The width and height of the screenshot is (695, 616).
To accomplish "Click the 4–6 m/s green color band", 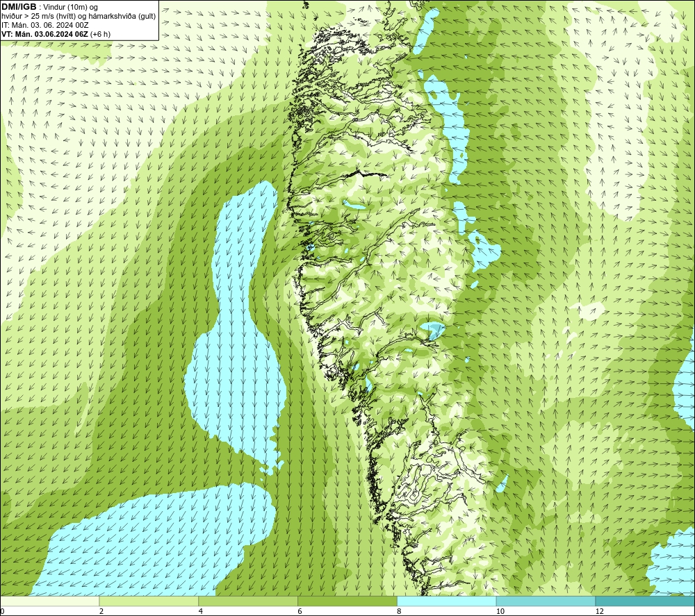I will [248, 601].
